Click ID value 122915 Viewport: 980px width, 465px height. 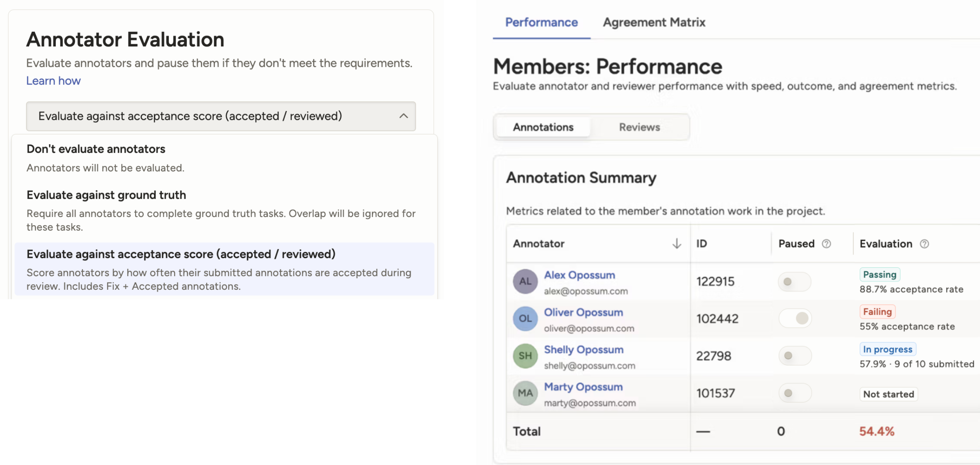[x=715, y=281]
